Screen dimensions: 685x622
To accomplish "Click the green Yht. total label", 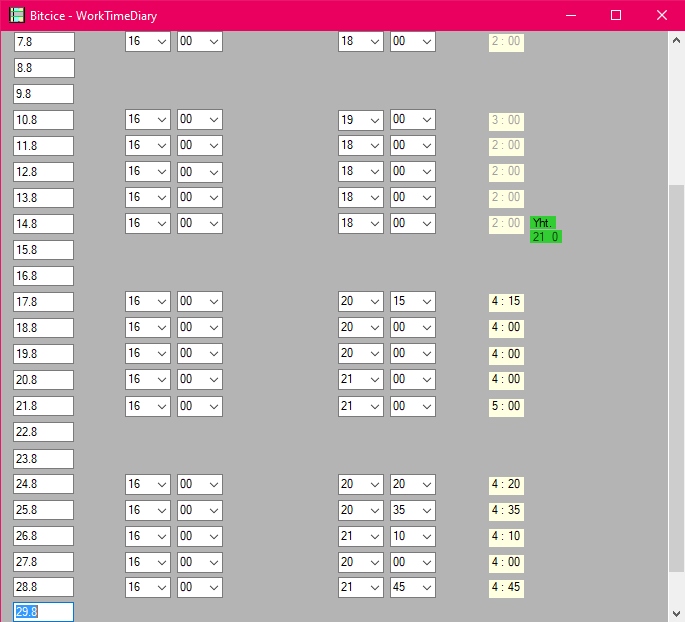I will click(543, 223).
